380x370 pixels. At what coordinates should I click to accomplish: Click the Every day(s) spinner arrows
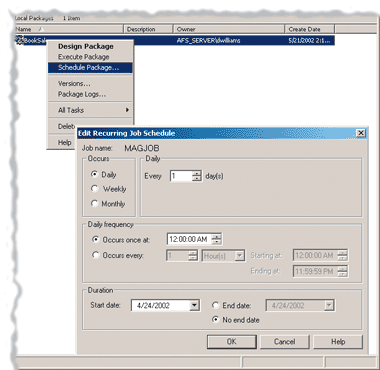pos(197,176)
